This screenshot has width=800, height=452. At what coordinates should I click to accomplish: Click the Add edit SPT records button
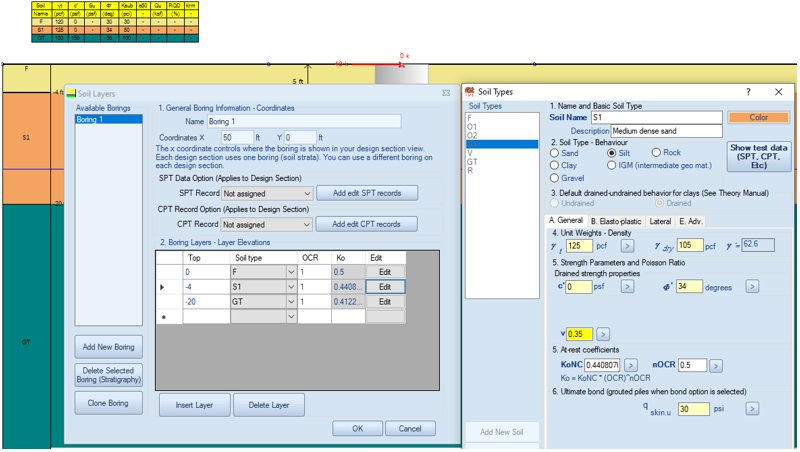367,193
